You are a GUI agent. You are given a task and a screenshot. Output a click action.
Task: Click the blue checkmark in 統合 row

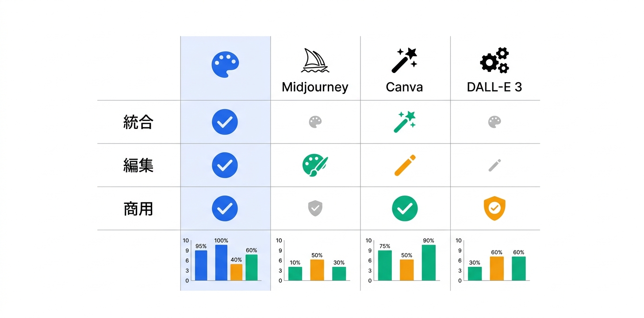[225, 122]
